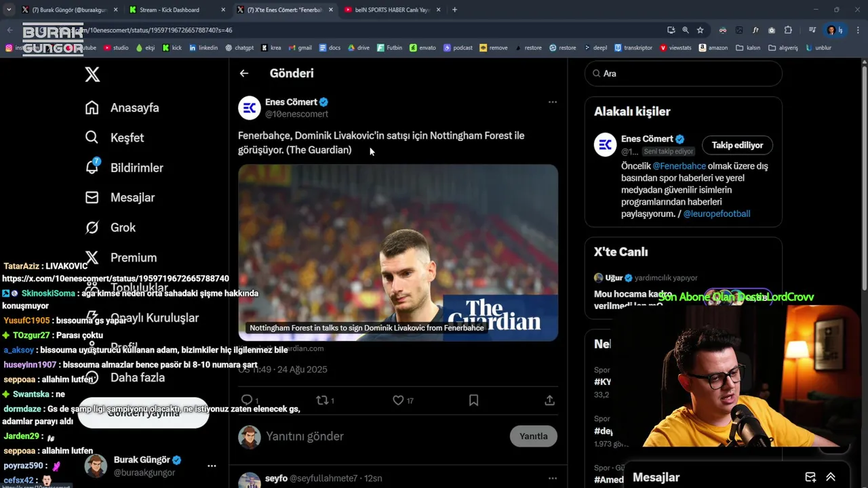Open a new browser tab
Screen dimensions: 868x488
coord(454,9)
